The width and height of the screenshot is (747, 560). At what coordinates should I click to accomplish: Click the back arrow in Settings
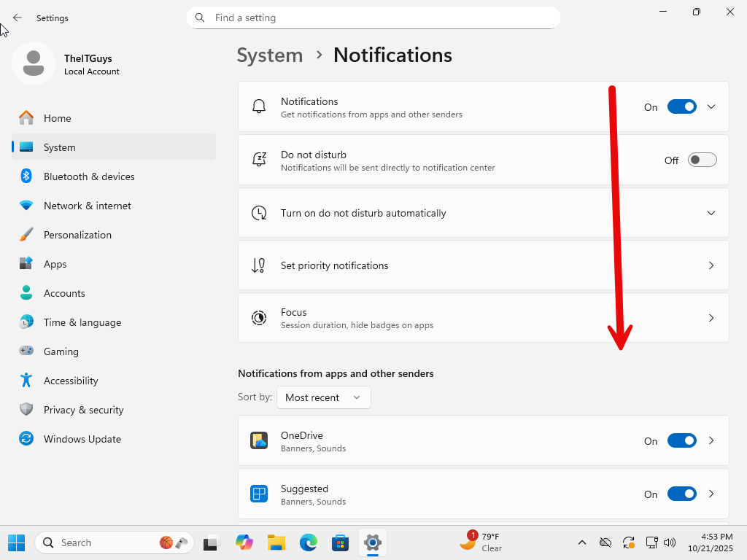click(x=18, y=17)
